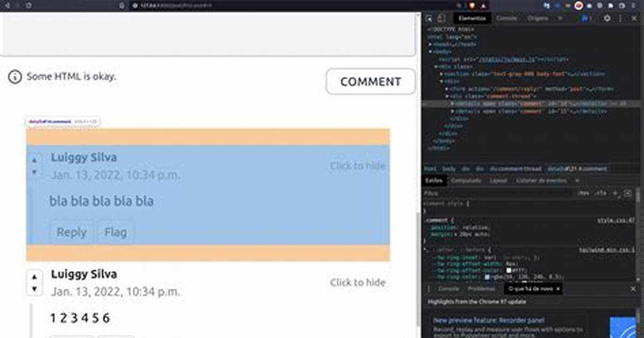Toggle the device toolbar icon in DevTools
The height and width of the screenshot is (338, 644).
point(441,18)
